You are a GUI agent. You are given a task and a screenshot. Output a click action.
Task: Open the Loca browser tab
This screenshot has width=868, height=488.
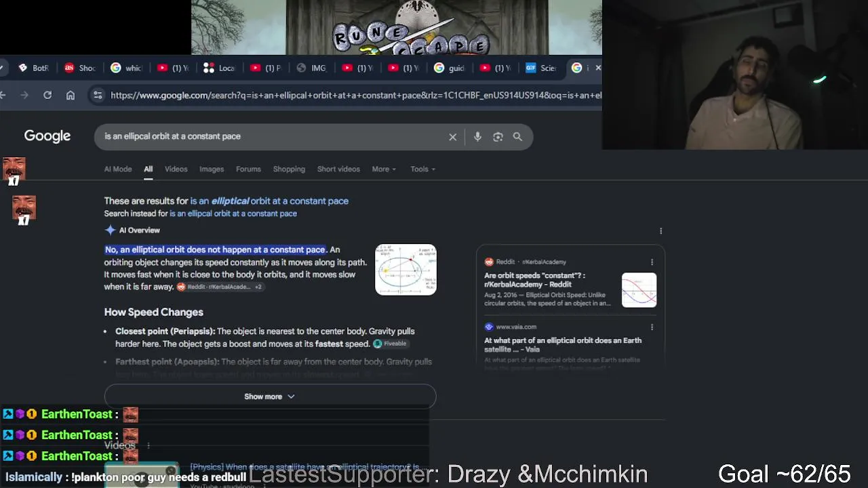219,68
